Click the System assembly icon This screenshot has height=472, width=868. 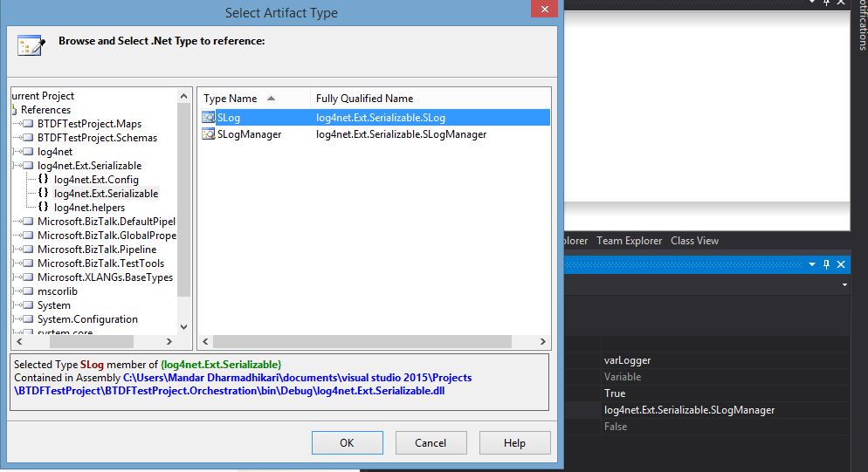tap(28, 304)
